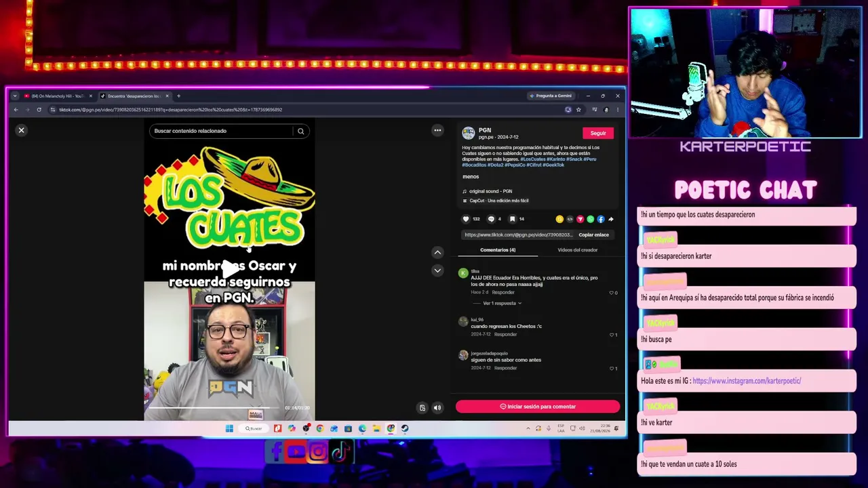Send to friends via red paper-plane icon
Viewport: 868px width, 488px height.
click(x=580, y=219)
